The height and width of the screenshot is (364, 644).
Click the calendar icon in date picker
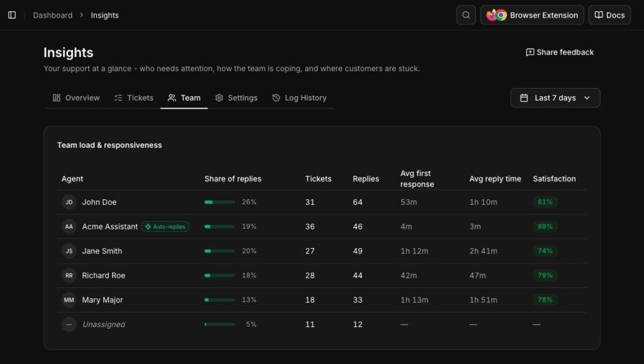[x=524, y=97]
